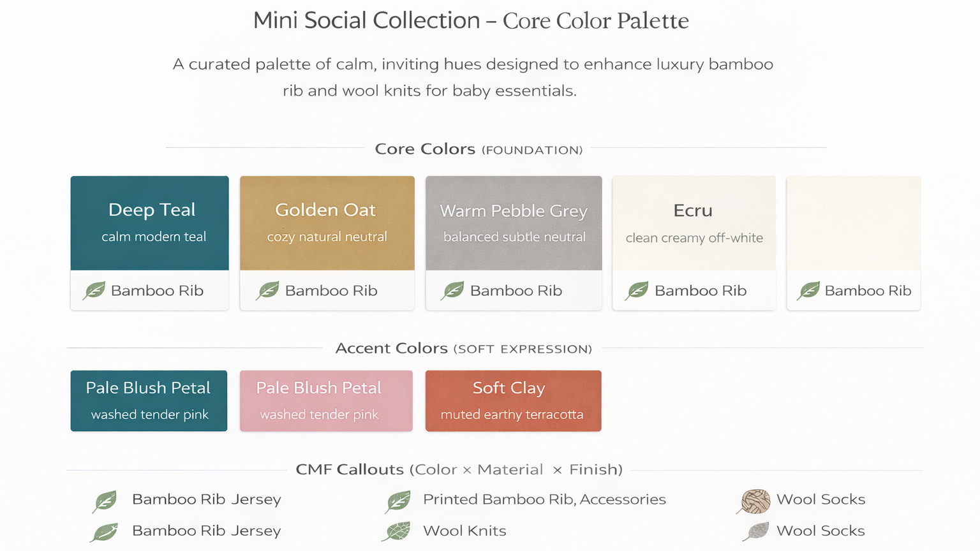Screen dimensions: 980x551
Task: Click the leaf icon under Warm Pebble Grey
Action: click(x=453, y=291)
